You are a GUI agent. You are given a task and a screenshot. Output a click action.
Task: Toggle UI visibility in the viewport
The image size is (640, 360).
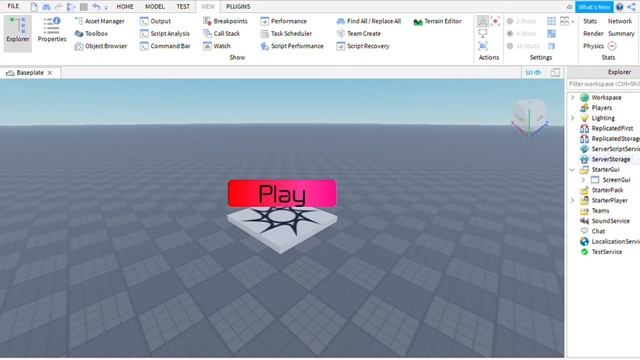(x=533, y=73)
